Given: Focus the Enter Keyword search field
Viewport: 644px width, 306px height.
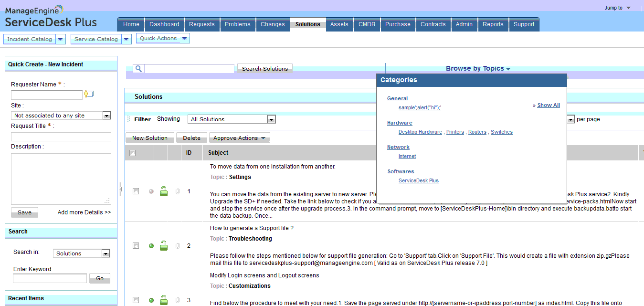Looking at the screenshot, I should click(x=50, y=278).
